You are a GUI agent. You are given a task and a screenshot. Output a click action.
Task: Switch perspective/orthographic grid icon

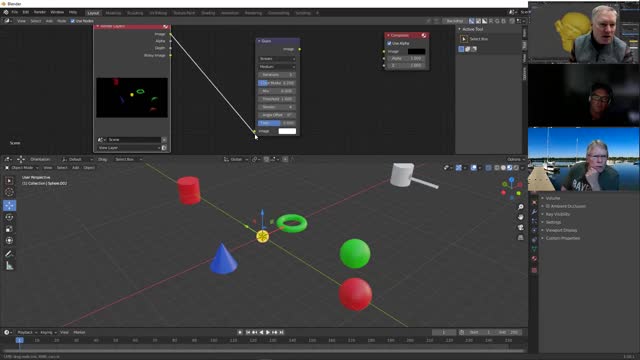[x=521, y=238]
